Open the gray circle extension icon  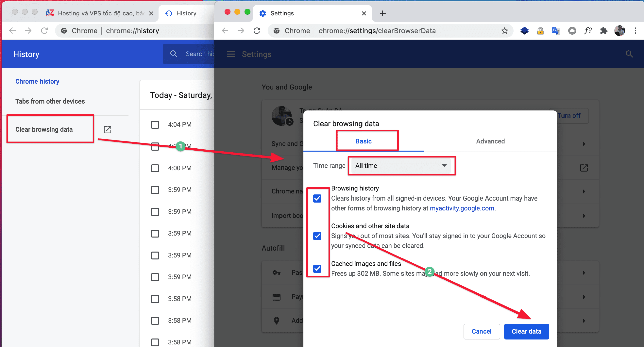tap(572, 31)
